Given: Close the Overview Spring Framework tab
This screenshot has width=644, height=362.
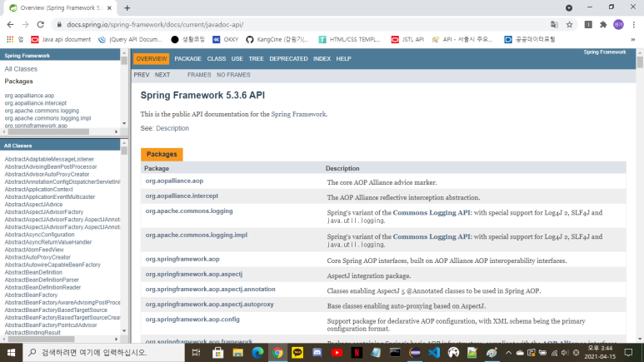Looking at the screenshot, I should click(109, 7).
